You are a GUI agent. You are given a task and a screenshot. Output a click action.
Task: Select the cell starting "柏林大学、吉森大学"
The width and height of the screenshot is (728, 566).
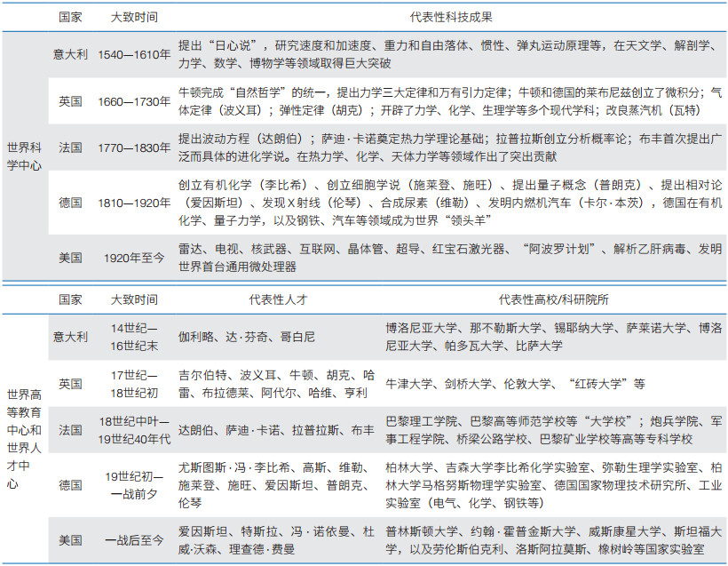[553, 485]
